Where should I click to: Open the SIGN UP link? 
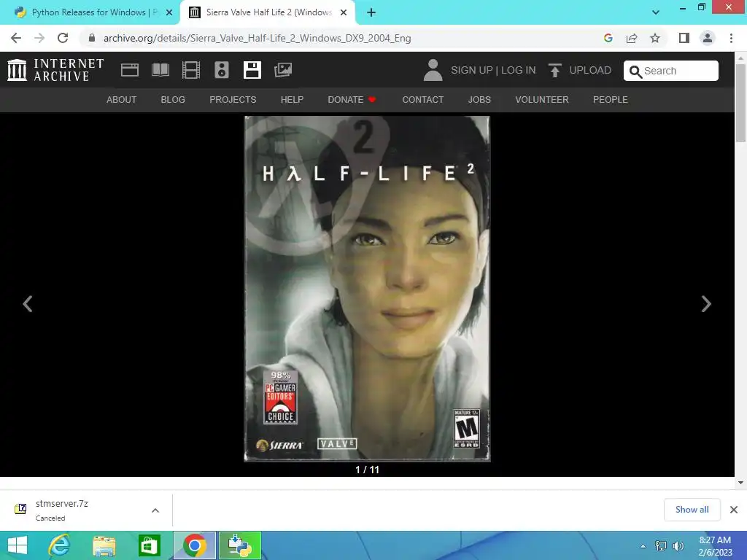[472, 71]
